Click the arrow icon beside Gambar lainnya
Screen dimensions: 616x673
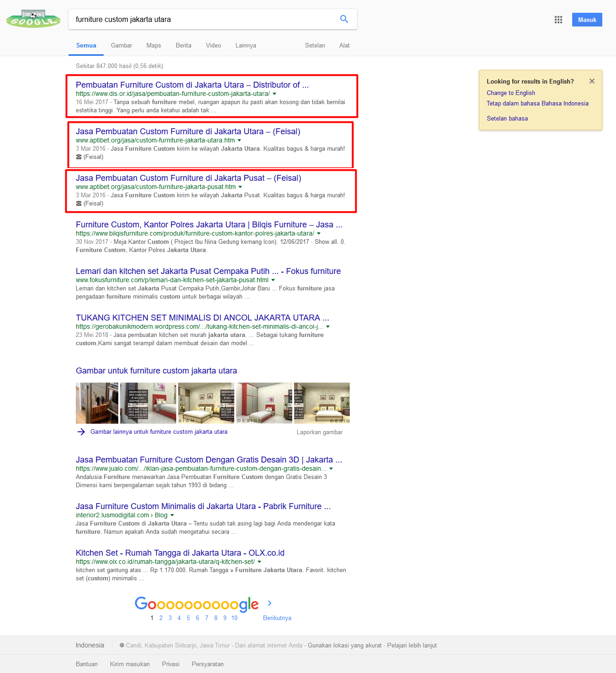pos(81,432)
